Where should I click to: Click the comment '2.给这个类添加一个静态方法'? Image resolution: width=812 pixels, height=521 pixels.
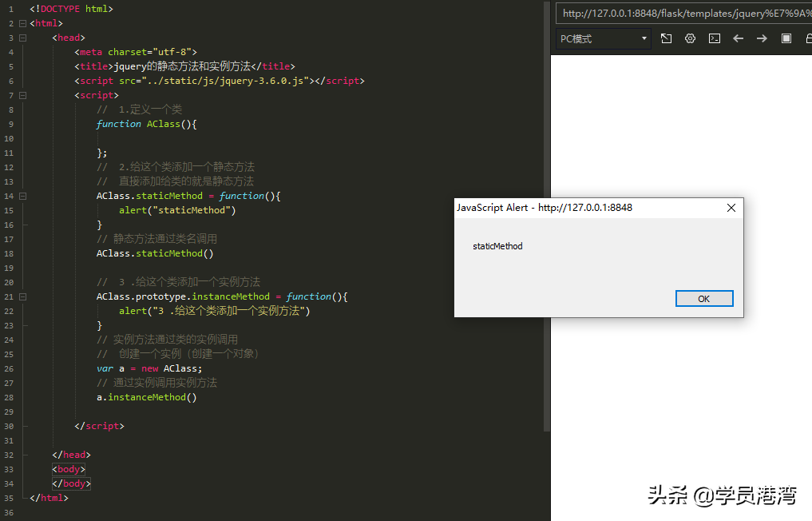176,167
